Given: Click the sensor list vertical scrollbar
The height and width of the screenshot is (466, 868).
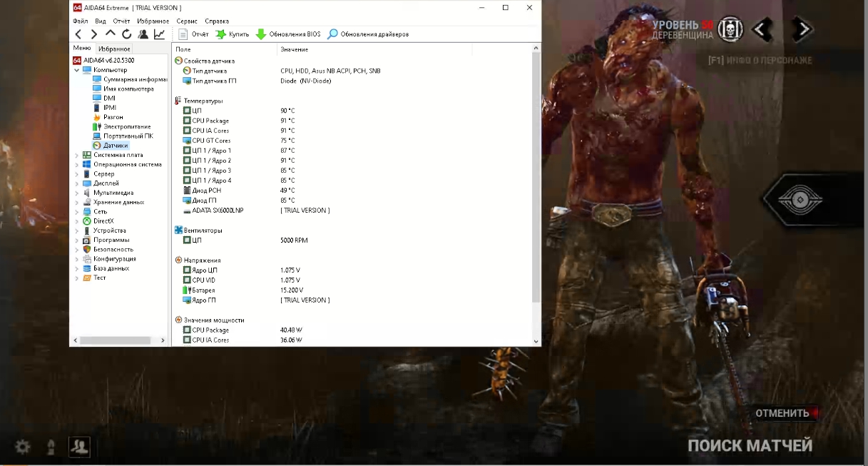Looking at the screenshot, I should [536, 176].
